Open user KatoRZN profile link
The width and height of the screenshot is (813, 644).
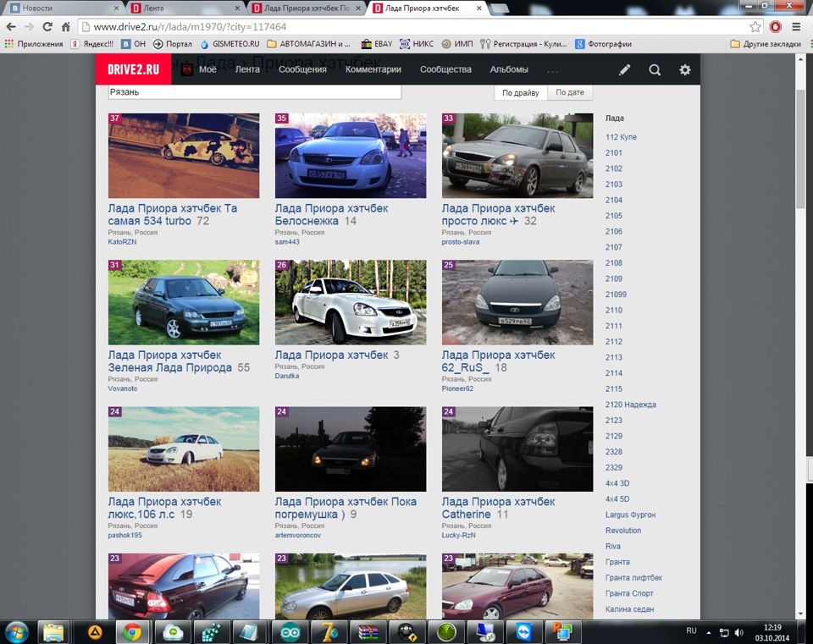pyautogui.click(x=122, y=242)
